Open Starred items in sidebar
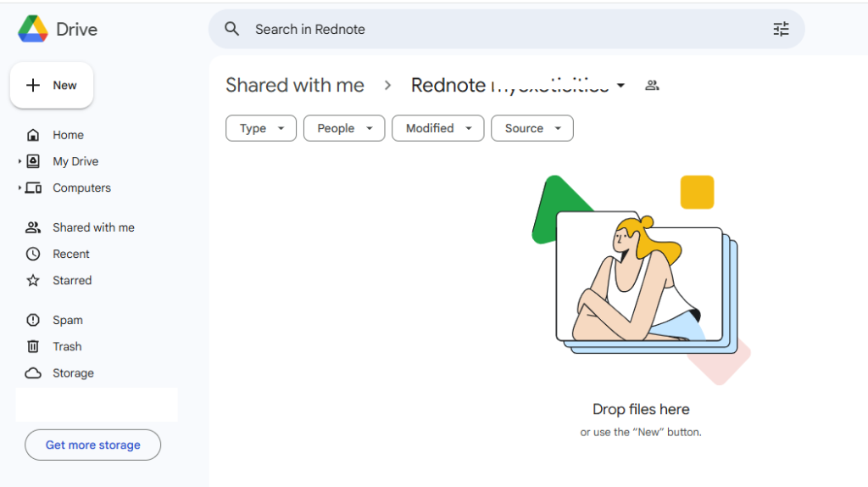The width and height of the screenshot is (868, 487). pyautogui.click(x=71, y=280)
